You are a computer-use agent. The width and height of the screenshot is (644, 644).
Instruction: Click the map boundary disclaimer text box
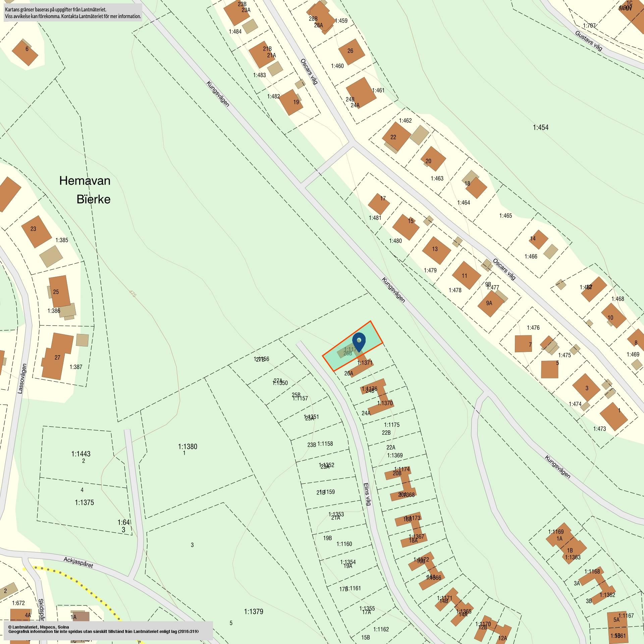[x=73, y=13]
